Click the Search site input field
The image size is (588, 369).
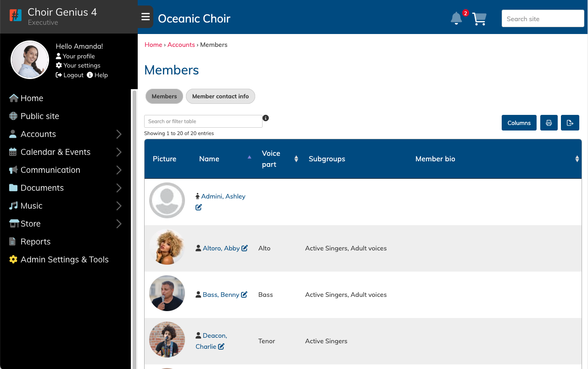(x=543, y=19)
